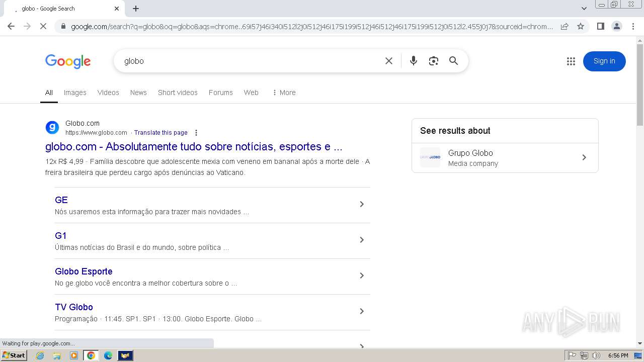Click the Google logo
644x362 pixels.
pos(68,61)
